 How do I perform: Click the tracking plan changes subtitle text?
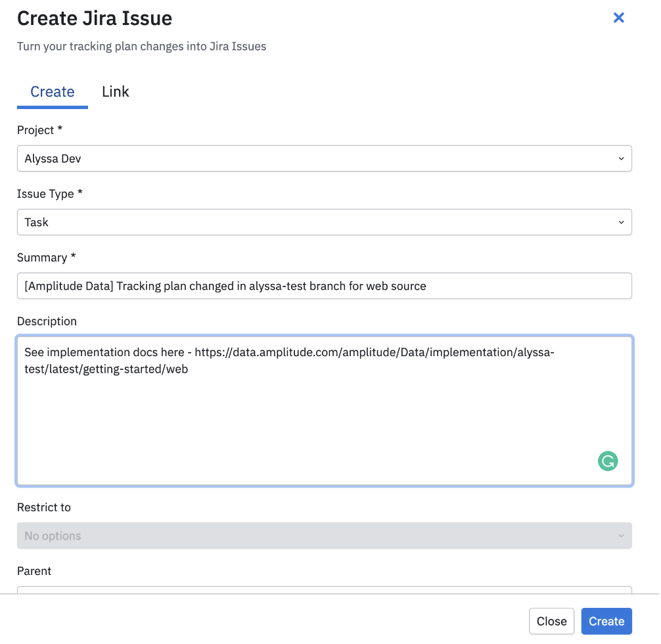pos(141,47)
